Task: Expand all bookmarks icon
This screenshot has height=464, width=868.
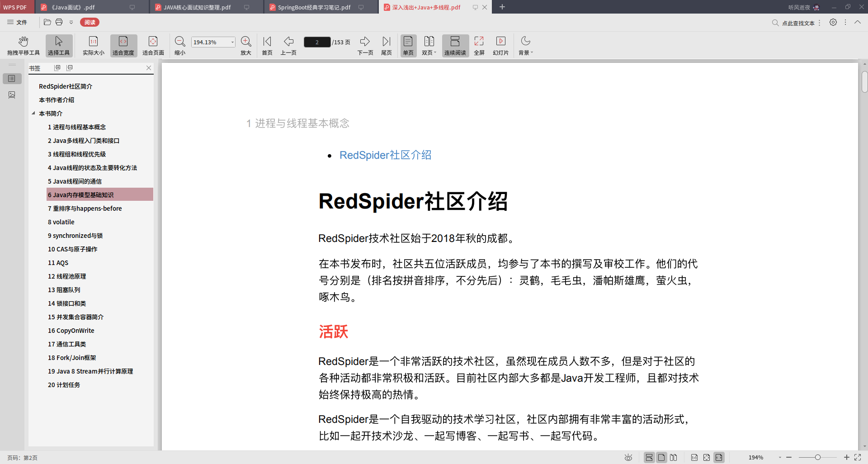Action: (x=57, y=68)
